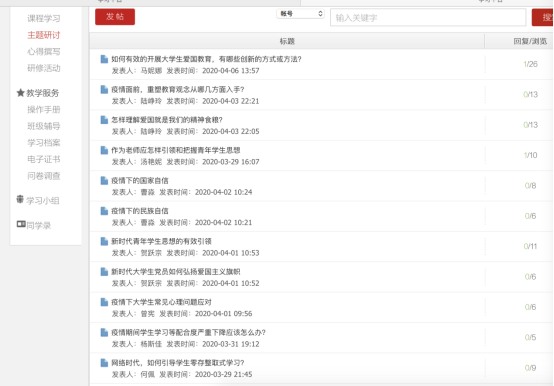Screen dimensions: 554x386
Task: Open the 学习小组 section label
Action: coord(43,201)
